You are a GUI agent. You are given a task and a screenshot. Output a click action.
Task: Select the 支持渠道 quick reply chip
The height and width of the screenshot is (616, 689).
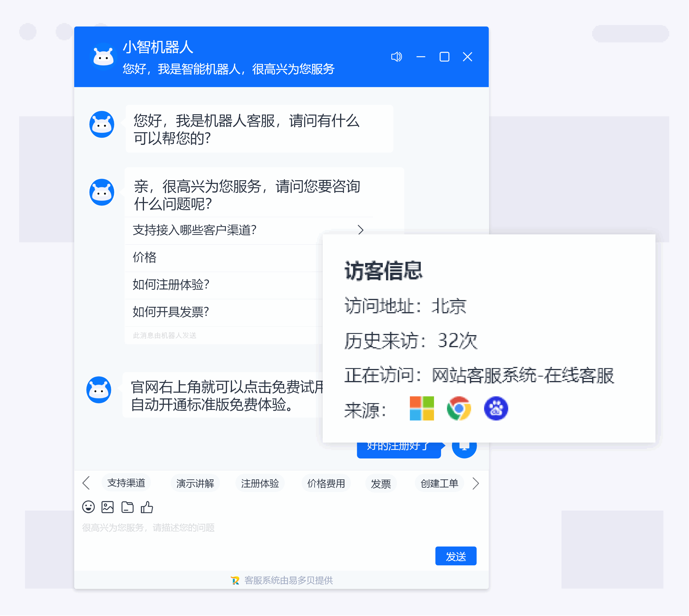click(x=126, y=483)
